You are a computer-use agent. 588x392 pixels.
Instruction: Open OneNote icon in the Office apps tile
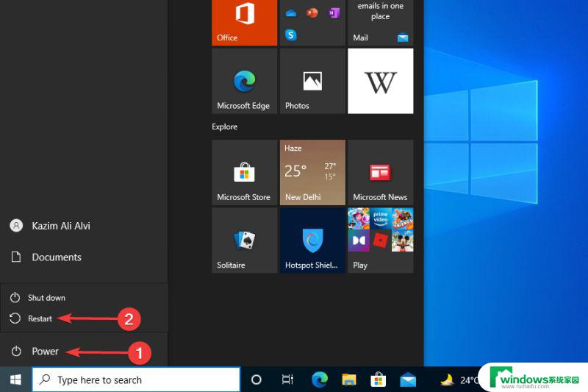coord(334,13)
